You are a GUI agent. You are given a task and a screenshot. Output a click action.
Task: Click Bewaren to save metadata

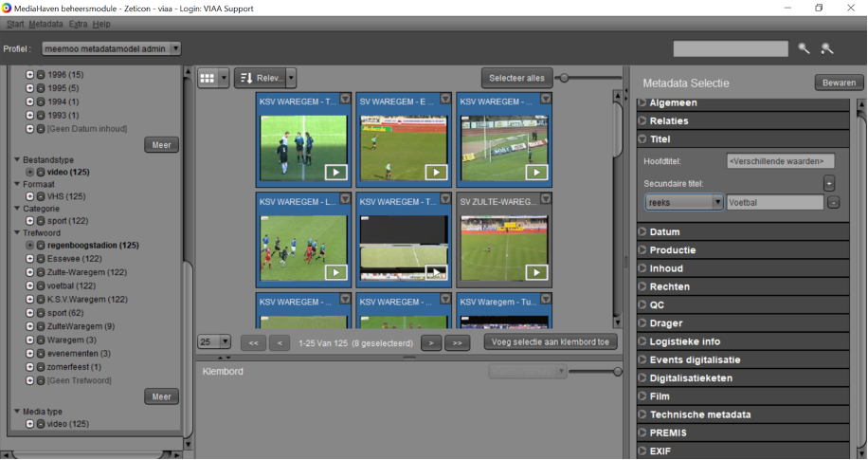point(839,83)
